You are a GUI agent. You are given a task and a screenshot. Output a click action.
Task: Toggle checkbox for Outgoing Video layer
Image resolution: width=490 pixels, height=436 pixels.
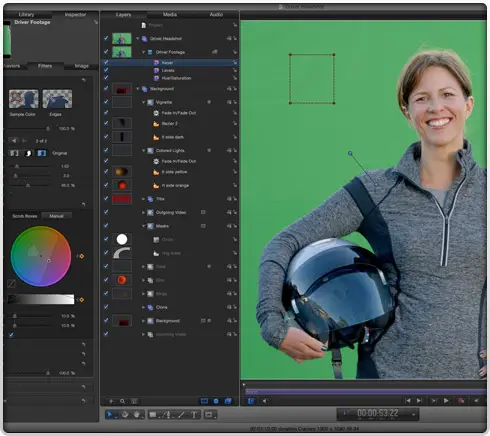click(x=106, y=212)
